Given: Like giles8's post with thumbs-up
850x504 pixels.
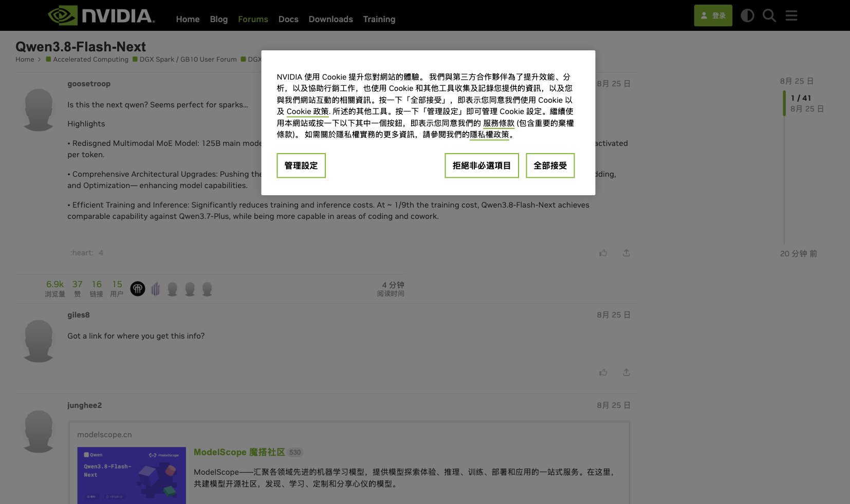Looking at the screenshot, I should 603,372.
